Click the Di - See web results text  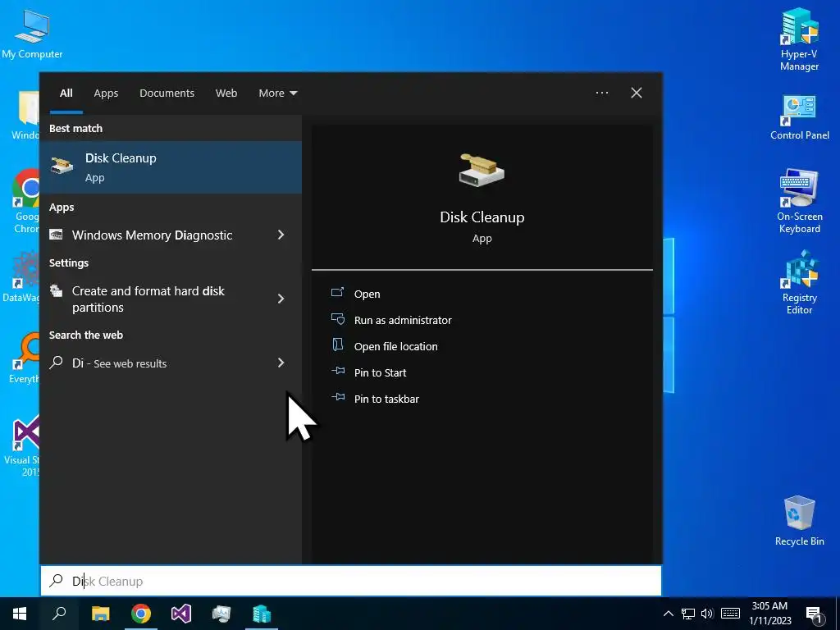[119, 363]
